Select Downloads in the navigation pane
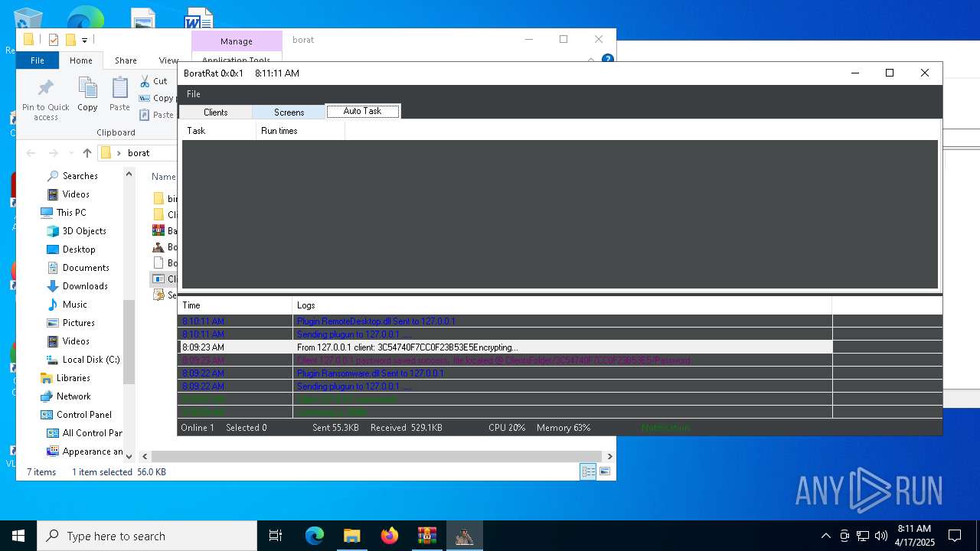980x551 pixels. click(85, 286)
